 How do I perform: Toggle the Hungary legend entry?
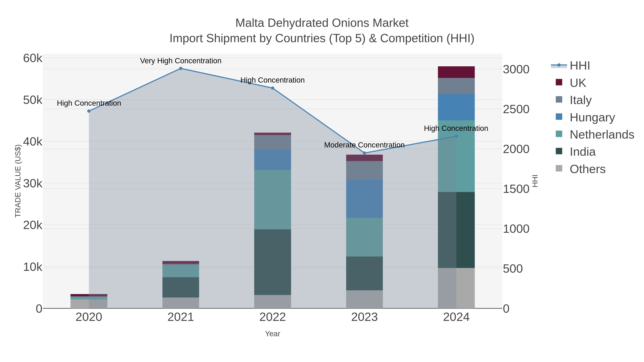click(x=585, y=117)
